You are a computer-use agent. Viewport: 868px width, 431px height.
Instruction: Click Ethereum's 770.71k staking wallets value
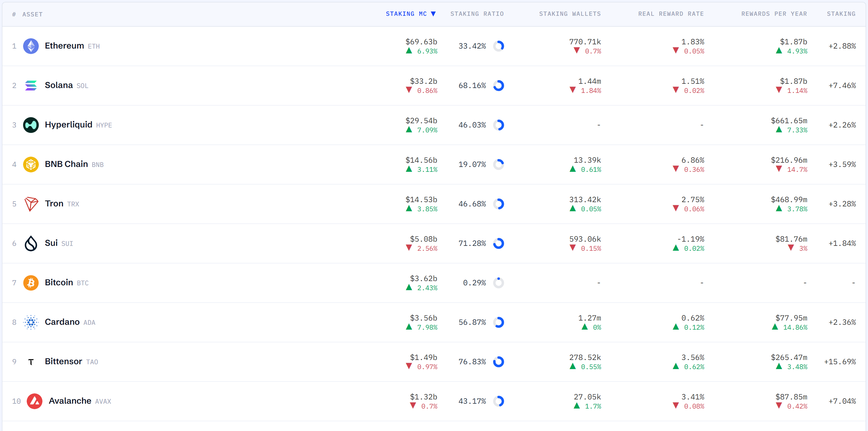click(585, 42)
